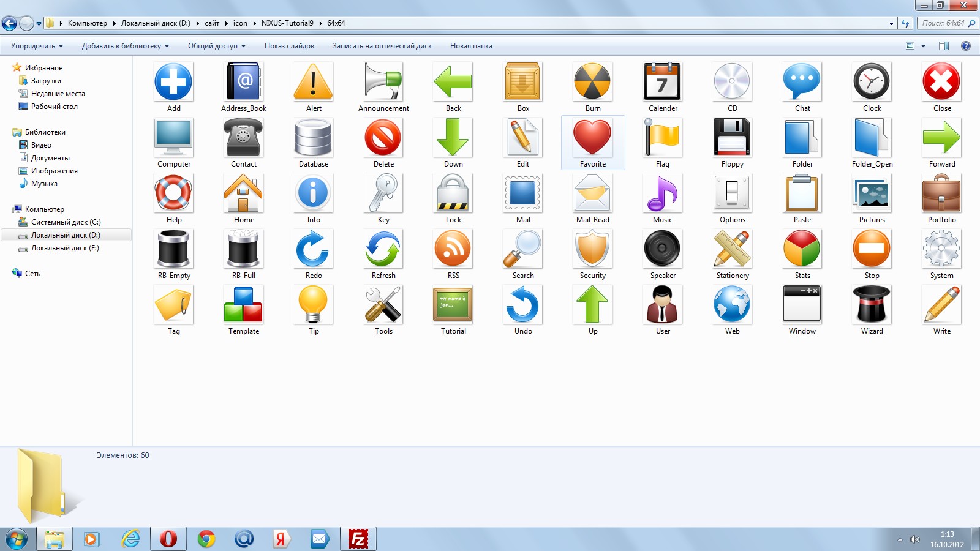Select the Alert warning icon file
This screenshot has height=551, width=980.
(314, 88)
